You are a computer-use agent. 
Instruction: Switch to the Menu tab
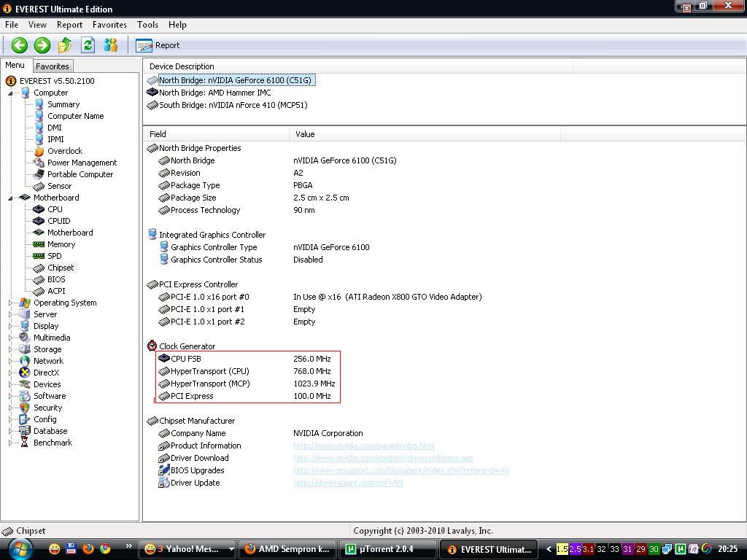coord(15,65)
